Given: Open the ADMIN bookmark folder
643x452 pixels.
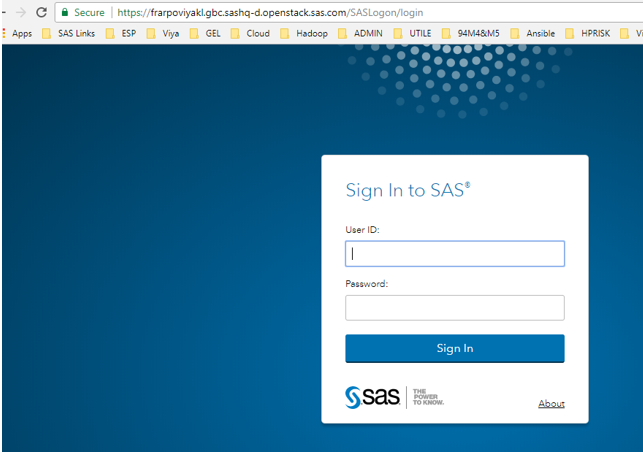Looking at the screenshot, I should (x=360, y=33).
